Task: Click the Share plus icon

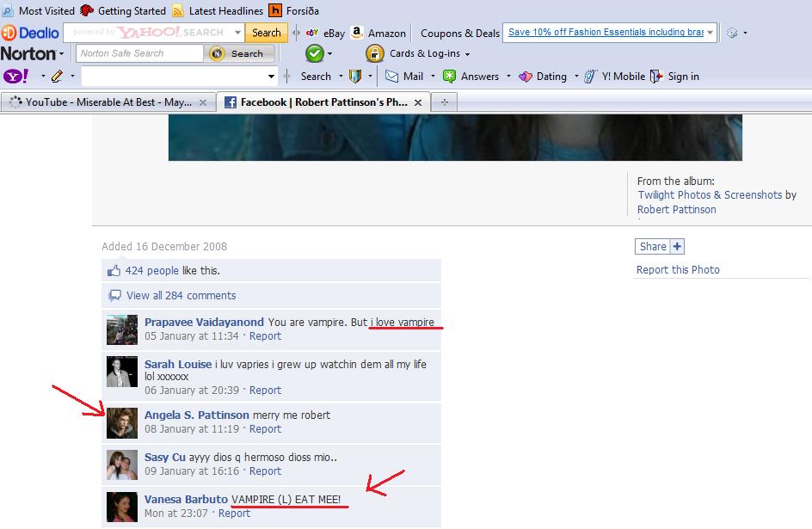Action: (x=677, y=246)
